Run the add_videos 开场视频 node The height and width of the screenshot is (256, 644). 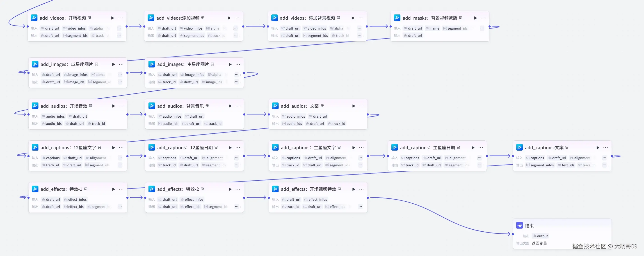[x=112, y=18]
